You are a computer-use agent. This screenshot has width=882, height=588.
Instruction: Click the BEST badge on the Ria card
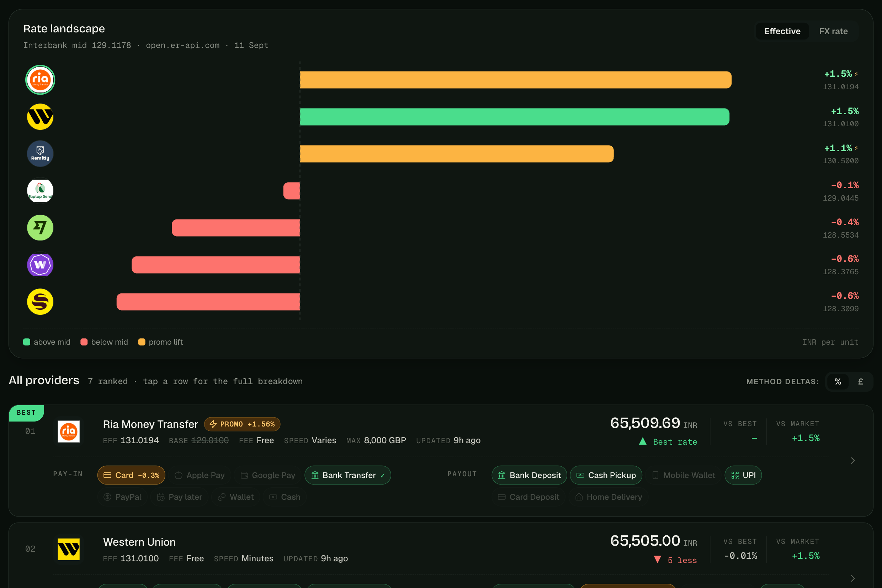26,413
